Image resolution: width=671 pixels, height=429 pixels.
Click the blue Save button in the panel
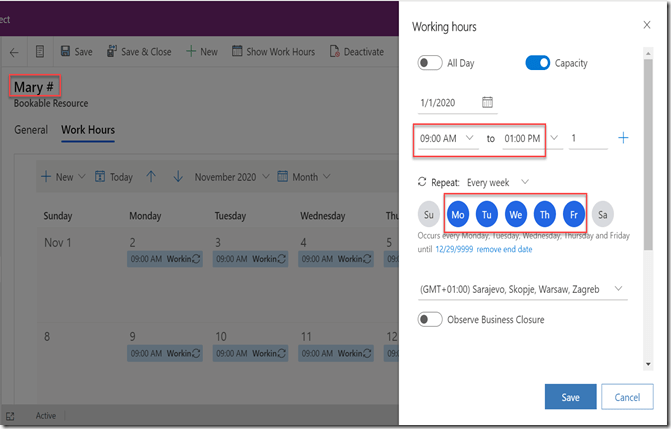(570, 397)
